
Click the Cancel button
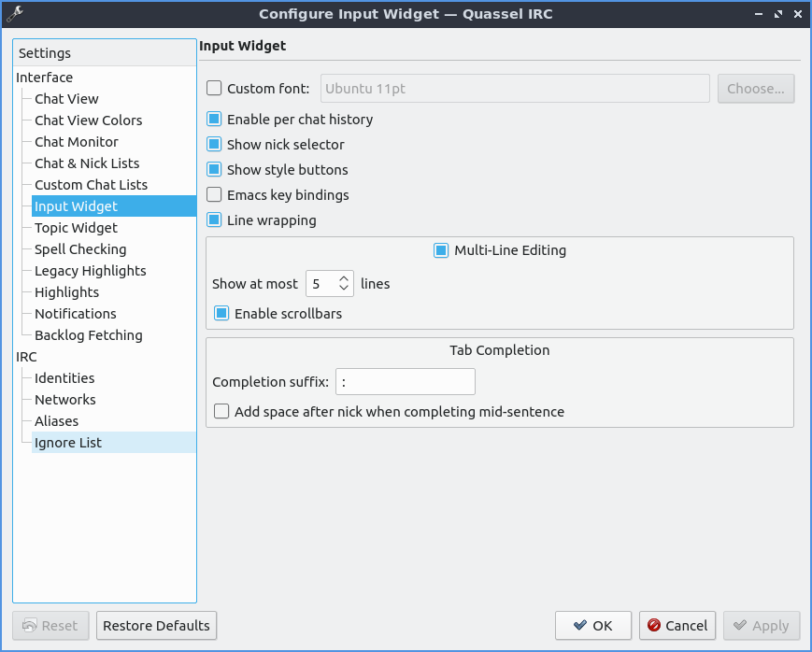(x=677, y=626)
